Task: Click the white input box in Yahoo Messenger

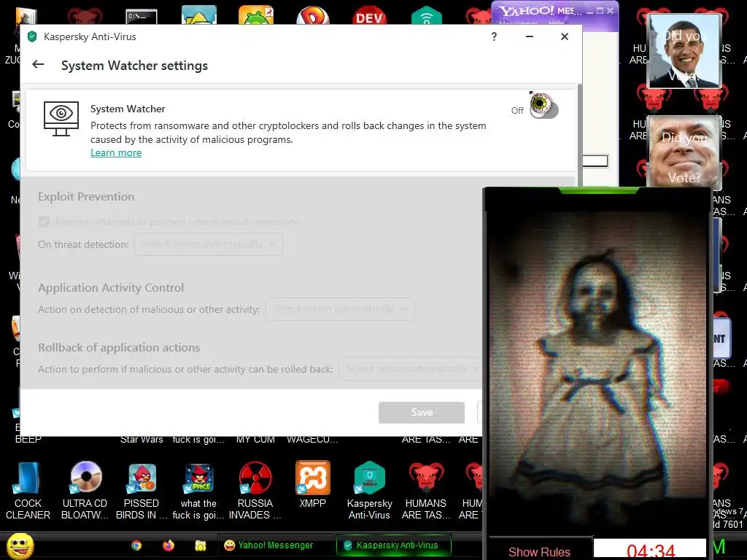Action: [595, 161]
